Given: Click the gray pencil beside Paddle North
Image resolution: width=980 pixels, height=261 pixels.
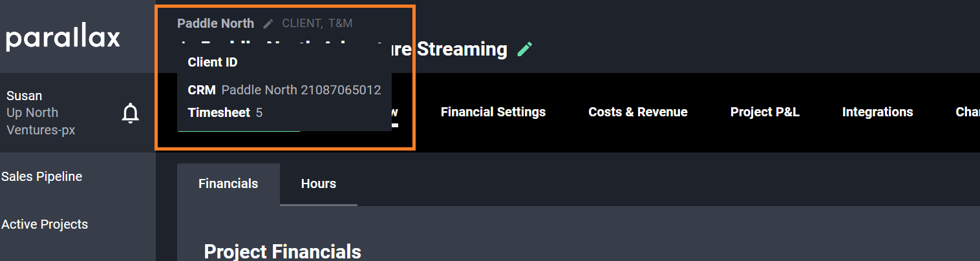Looking at the screenshot, I should [x=268, y=24].
